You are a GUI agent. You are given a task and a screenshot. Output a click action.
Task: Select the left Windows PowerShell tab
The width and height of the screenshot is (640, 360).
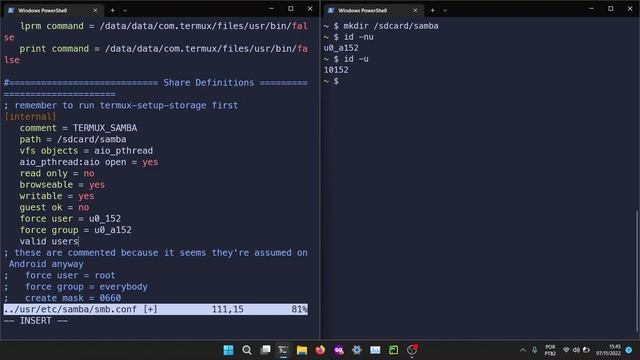pos(52,10)
